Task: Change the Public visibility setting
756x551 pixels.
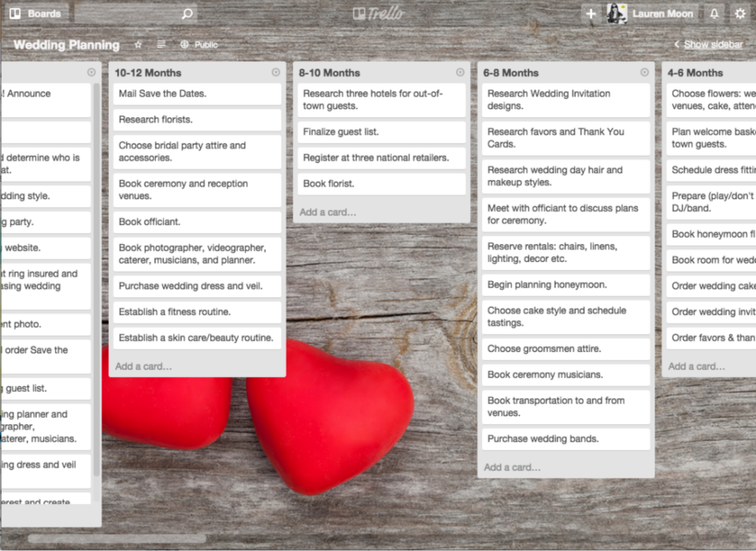Action: (x=198, y=45)
